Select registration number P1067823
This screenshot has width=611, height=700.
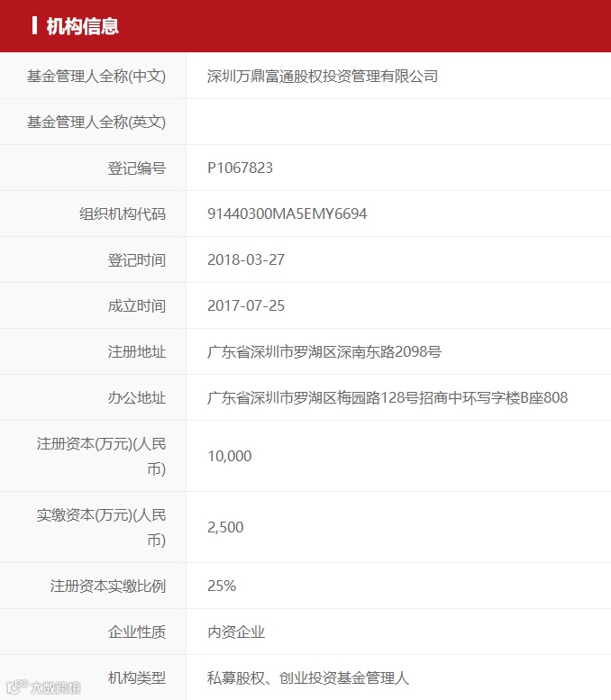tap(240, 168)
